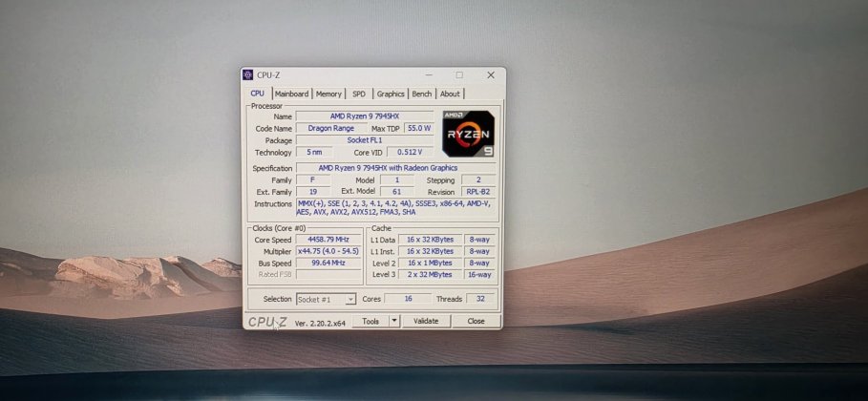Click the Revision value RPL-B2
The width and height of the screenshot is (868, 401).
tap(478, 192)
